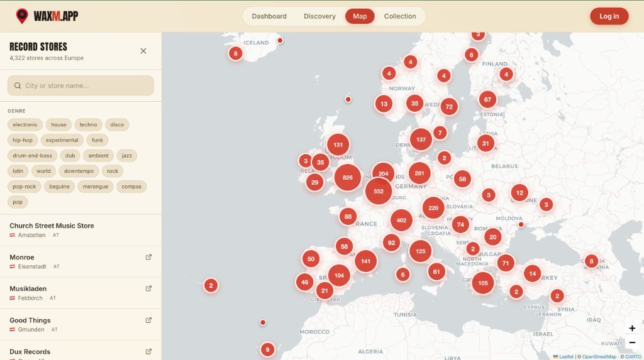Zoom in on the map
The height and width of the screenshot is (360, 644).
pos(632,328)
